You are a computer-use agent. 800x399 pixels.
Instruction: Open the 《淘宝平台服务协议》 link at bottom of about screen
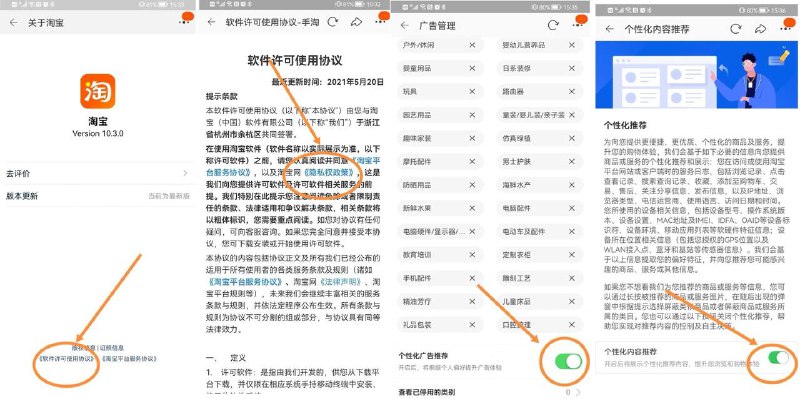coord(129,359)
